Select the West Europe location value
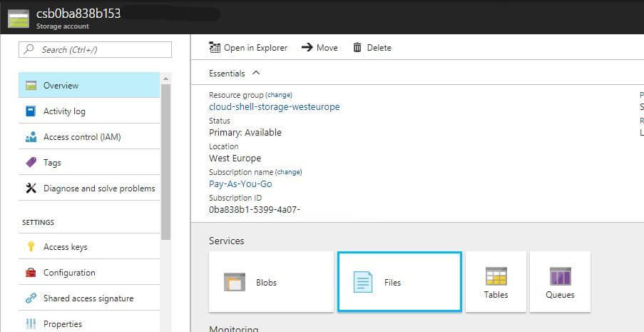The image size is (644, 332). (235, 159)
